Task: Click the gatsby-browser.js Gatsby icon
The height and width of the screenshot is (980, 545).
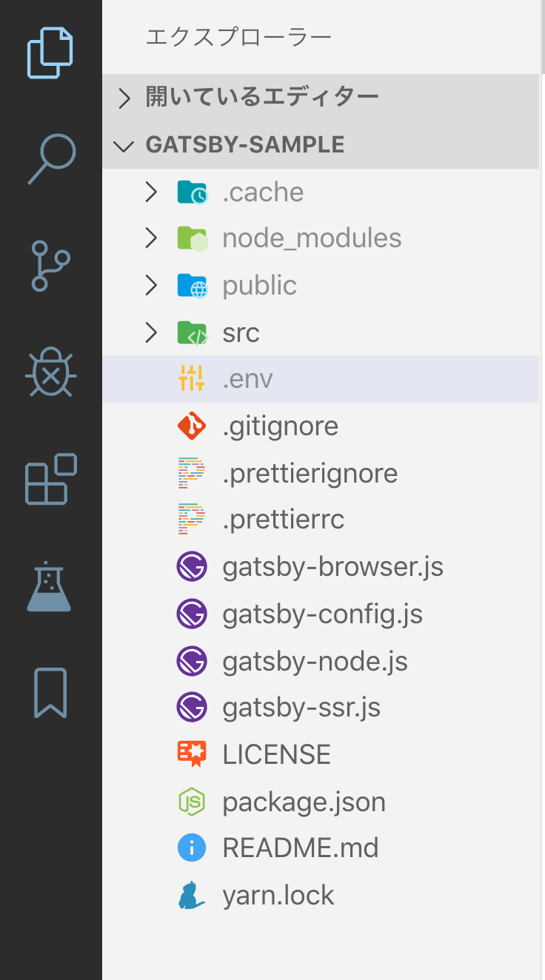Action: click(x=192, y=567)
